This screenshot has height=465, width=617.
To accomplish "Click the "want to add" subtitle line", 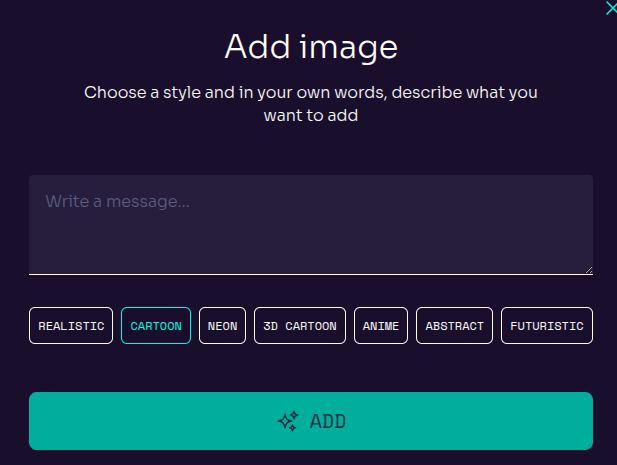I will tap(310, 116).
